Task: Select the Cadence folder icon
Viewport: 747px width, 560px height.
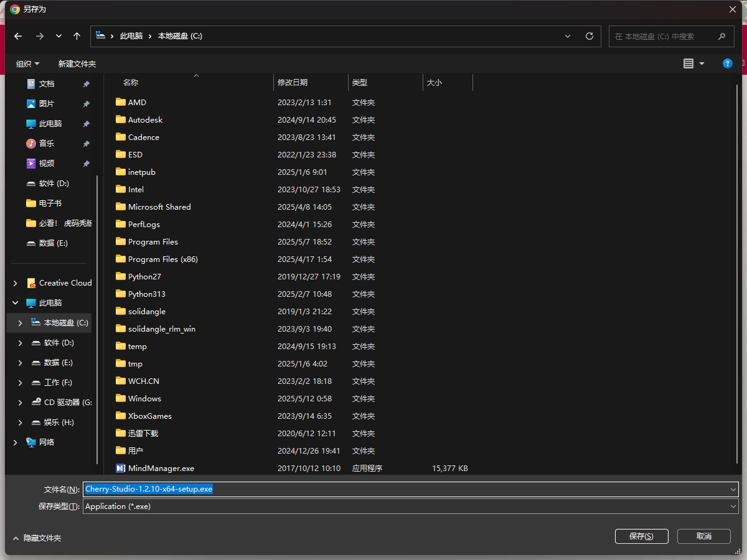Action: point(121,137)
